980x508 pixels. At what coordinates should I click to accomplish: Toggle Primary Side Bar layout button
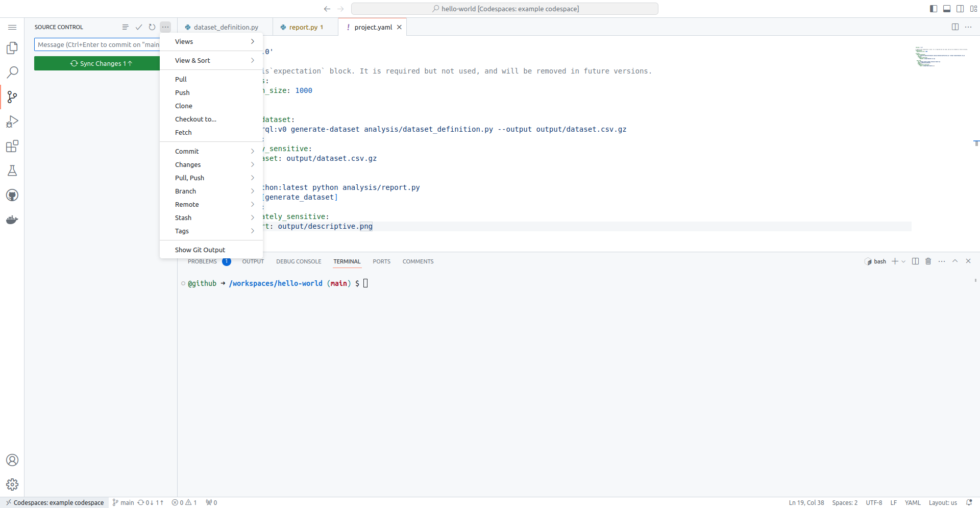coord(934,9)
